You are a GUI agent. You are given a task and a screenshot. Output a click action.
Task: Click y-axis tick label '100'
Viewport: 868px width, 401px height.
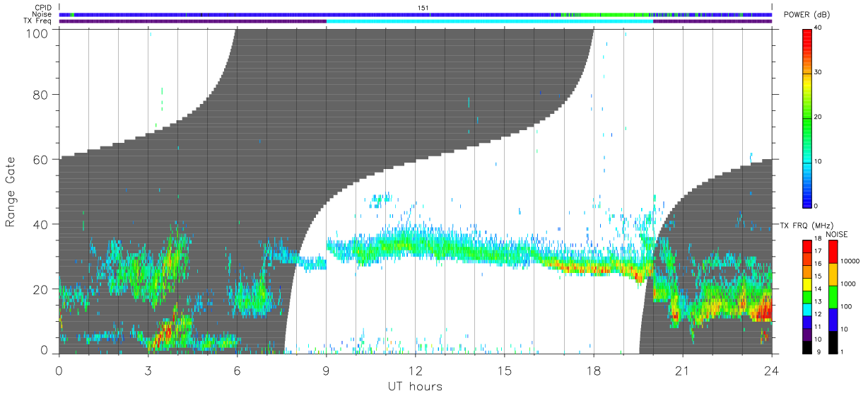pyautogui.click(x=39, y=32)
